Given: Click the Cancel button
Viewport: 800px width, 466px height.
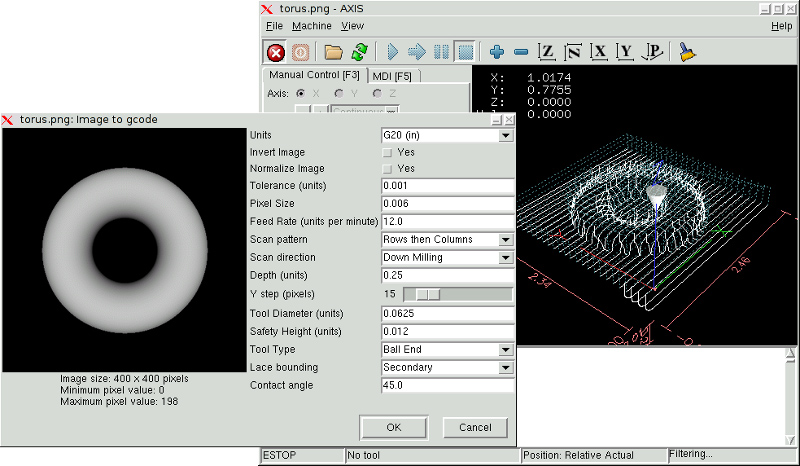Looking at the screenshot, I should coord(475,428).
